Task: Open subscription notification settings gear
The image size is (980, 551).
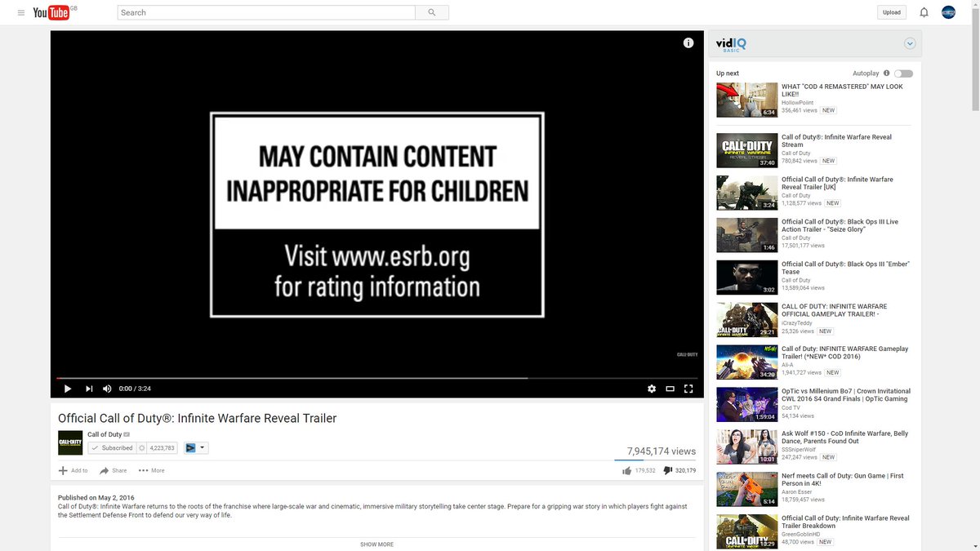Action: tap(141, 448)
